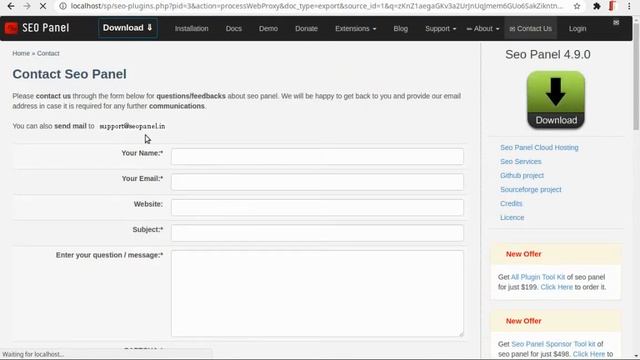Viewport: 640px width, 360px height.
Task: Bookmark this page with the star icon
Action: tap(577, 6)
